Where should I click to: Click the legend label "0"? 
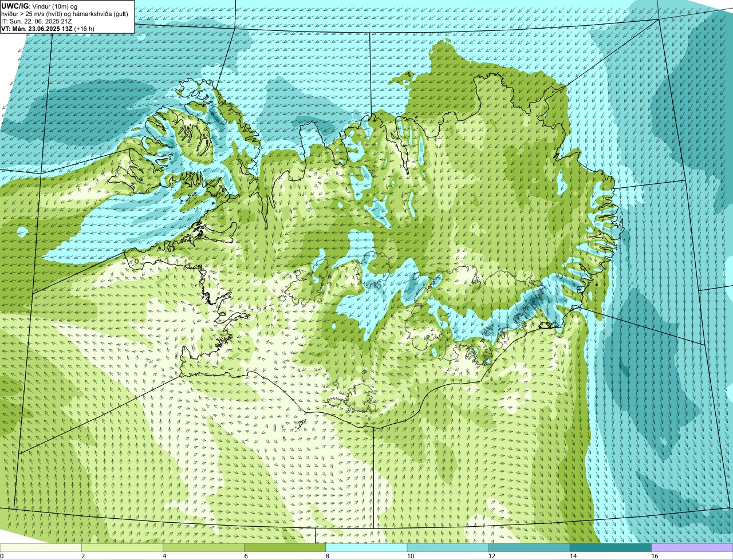pos(2,556)
